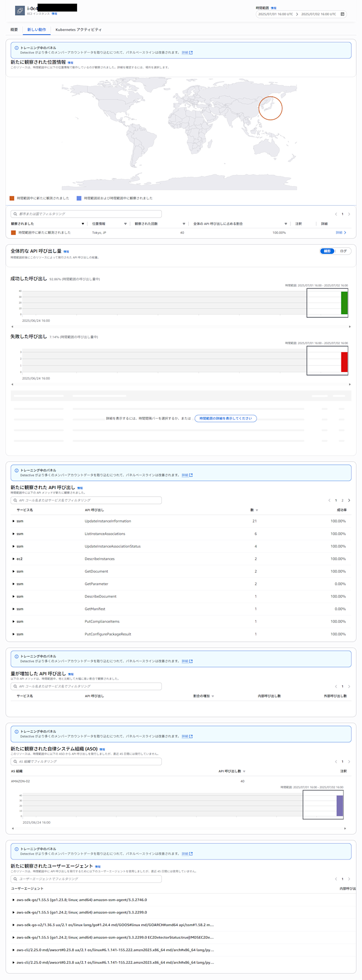The image size is (362, 980).
Task: Click the orange 時間範囲中に新たに観測されました legend swatch
Action: tap(12, 198)
